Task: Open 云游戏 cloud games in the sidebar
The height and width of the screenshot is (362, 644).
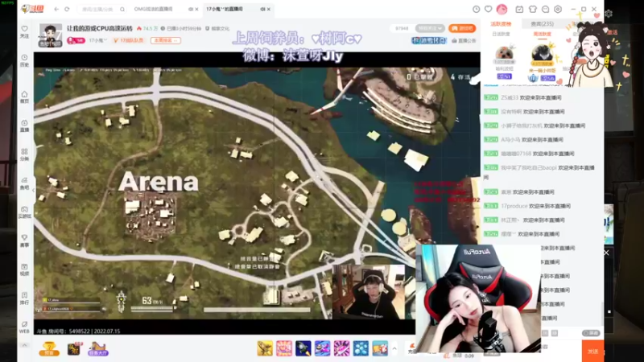Action: [x=25, y=212]
